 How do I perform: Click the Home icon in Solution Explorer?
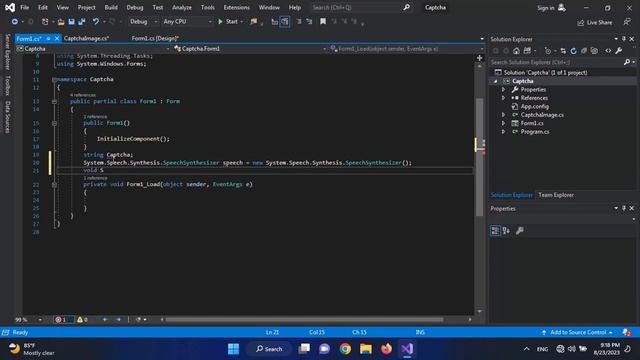click(516, 51)
